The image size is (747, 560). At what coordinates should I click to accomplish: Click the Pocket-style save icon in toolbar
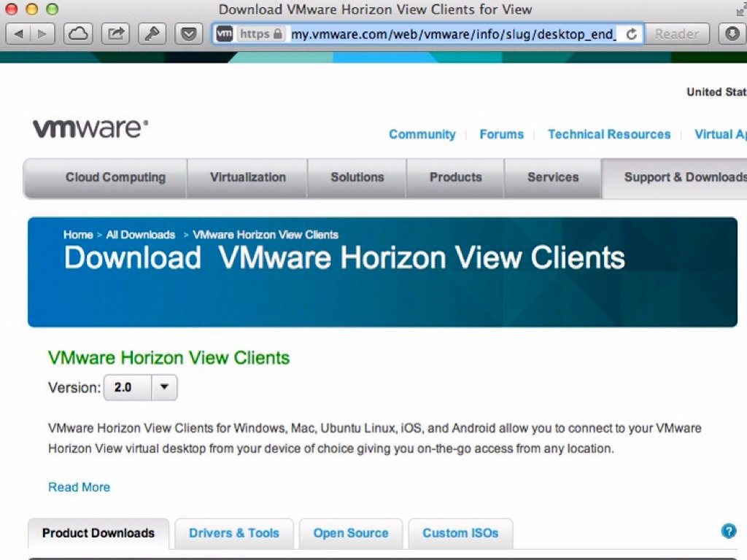[189, 34]
